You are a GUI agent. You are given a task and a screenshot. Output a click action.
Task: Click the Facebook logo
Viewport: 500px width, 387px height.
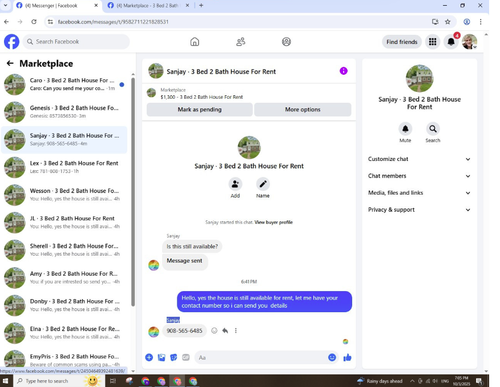[x=12, y=42]
